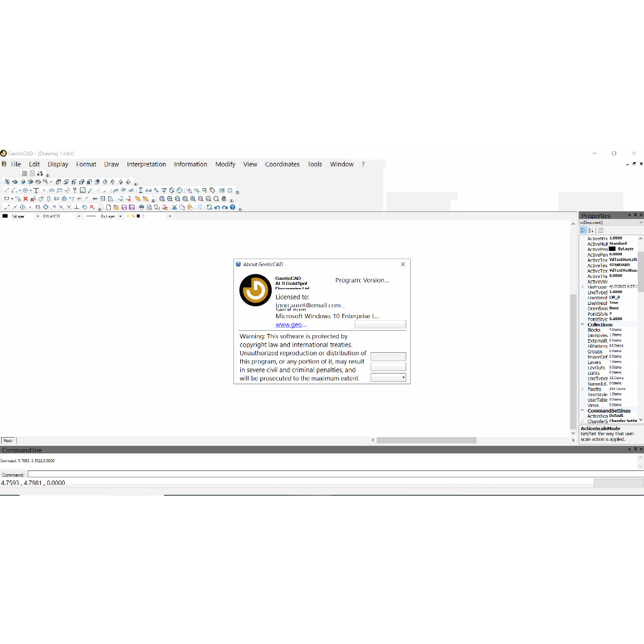Click the Command input field
The image size is (644, 644).
[x=336, y=474]
